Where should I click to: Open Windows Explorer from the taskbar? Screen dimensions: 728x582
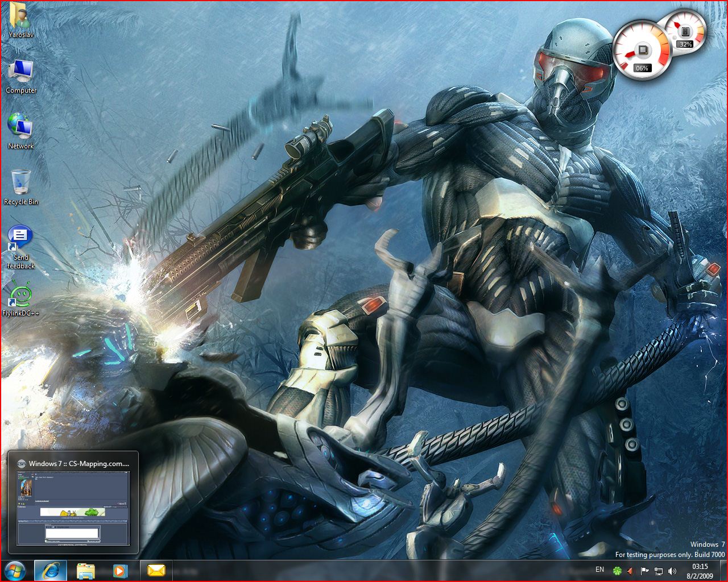click(86, 571)
